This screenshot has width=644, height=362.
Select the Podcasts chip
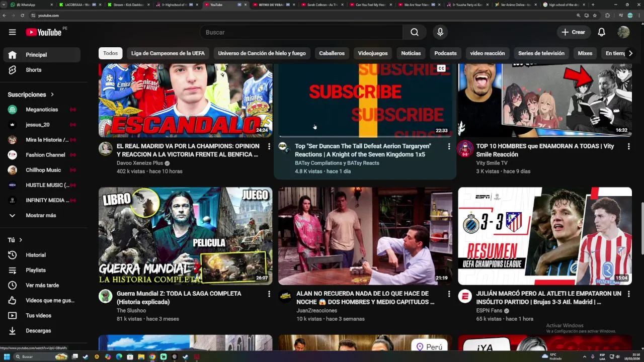(x=445, y=53)
